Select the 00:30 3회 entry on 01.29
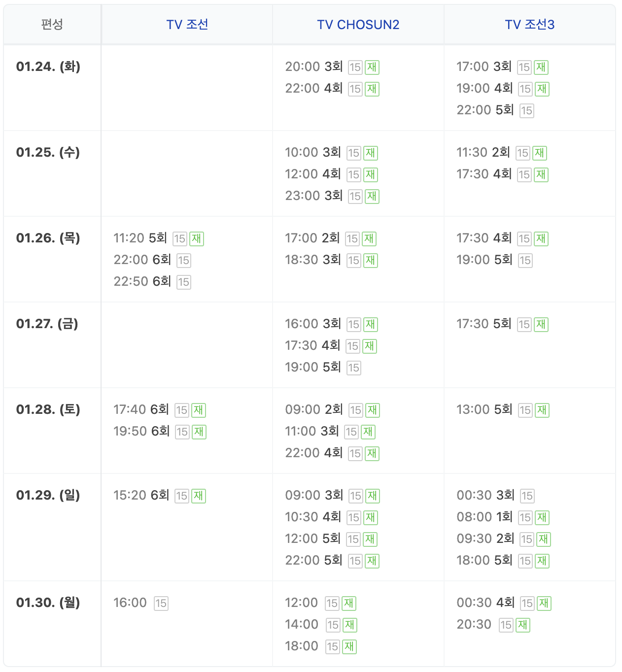 [x=485, y=495]
